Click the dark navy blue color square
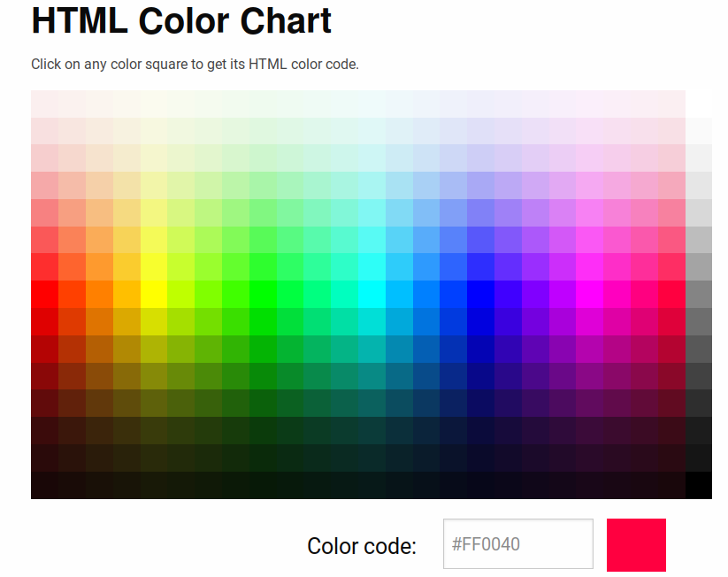Screen dimensions: 728x577 481,376
